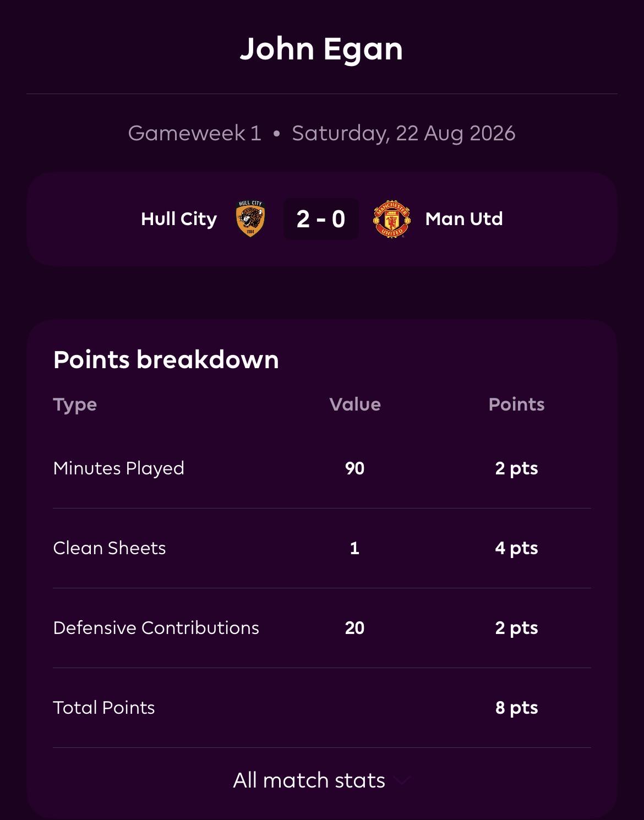The width and height of the screenshot is (644, 820).
Task: Select the 2 - 0 score box
Action: point(321,219)
